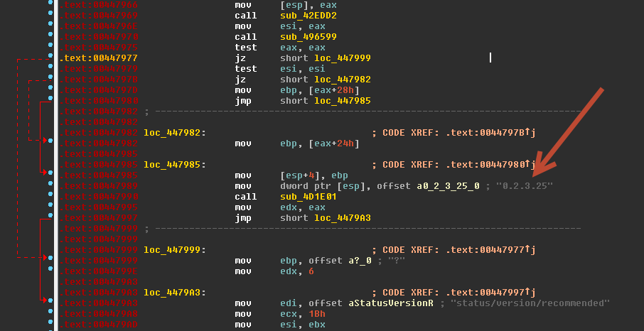
Task: Select test mnemonic on eax, eax line
Action: pos(246,48)
